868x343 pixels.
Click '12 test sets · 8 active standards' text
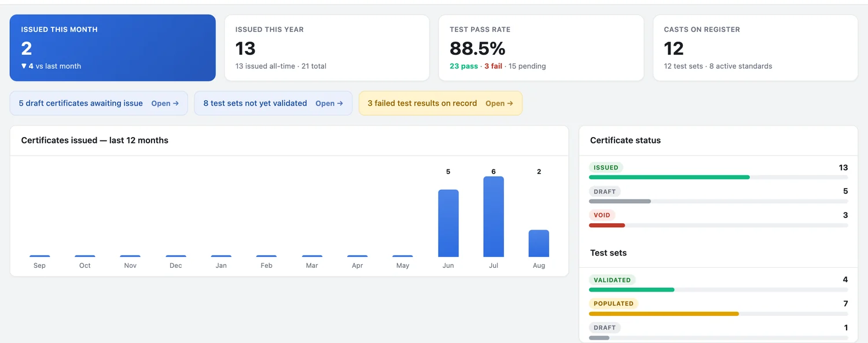pyautogui.click(x=718, y=66)
